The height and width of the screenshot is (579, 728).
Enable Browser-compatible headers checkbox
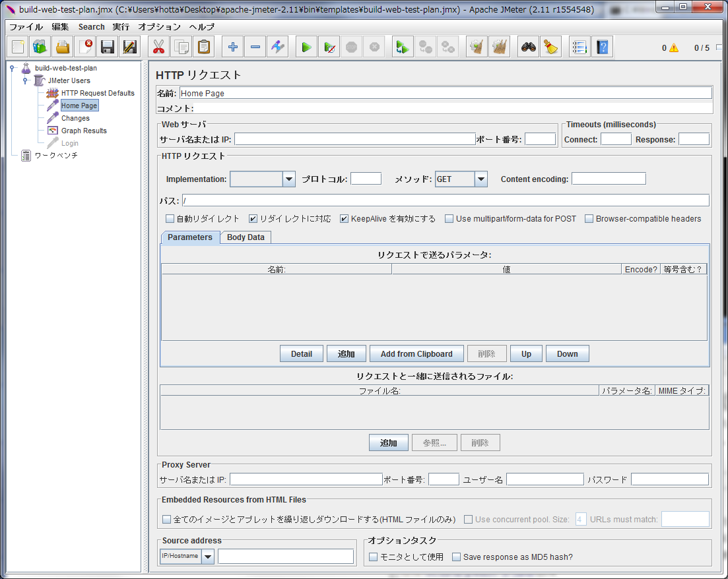point(589,218)
